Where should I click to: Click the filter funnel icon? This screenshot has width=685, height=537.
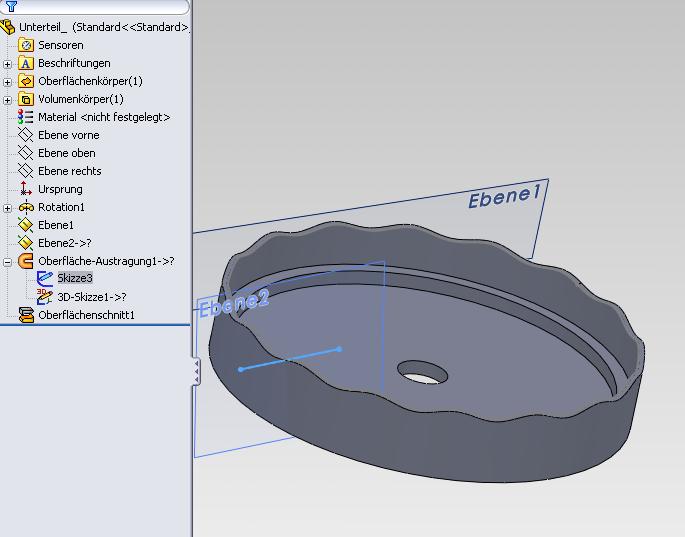click(x=11, y=6)
